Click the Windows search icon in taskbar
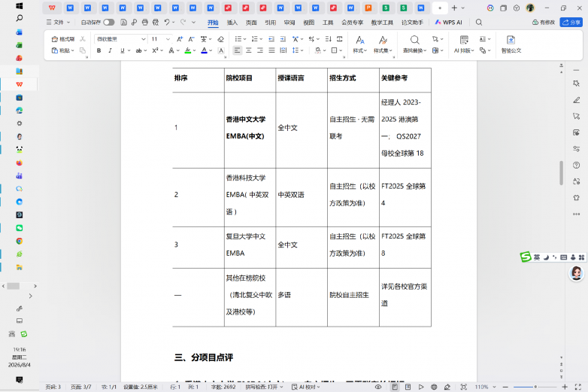 [x=20, y=18]
